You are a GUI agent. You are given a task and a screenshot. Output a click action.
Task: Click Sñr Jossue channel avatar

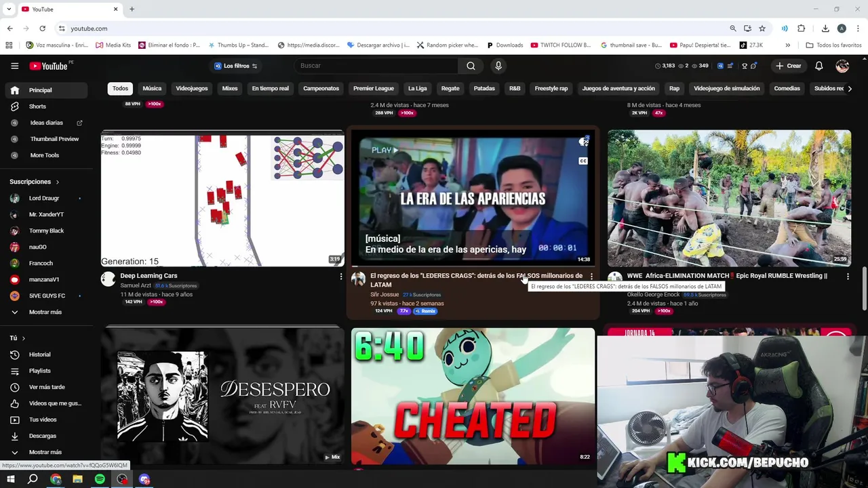pyautogui.click(x=358, y=279)
